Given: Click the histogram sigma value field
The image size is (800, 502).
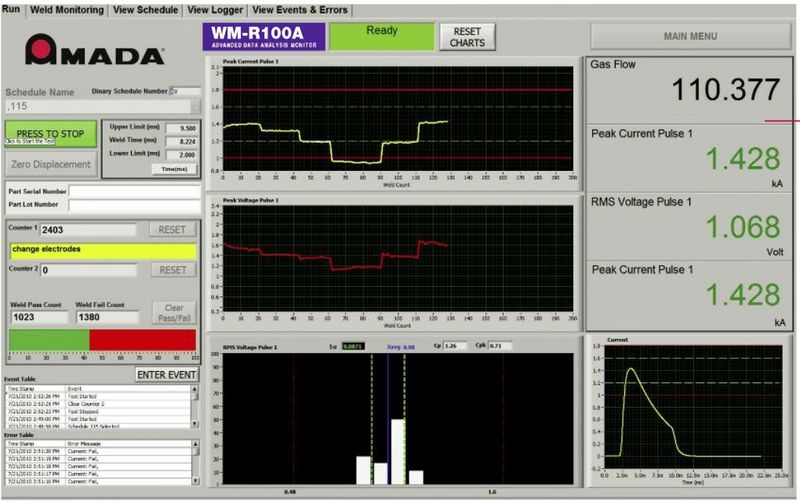Looking at the screenshot, I should (353, 346).
